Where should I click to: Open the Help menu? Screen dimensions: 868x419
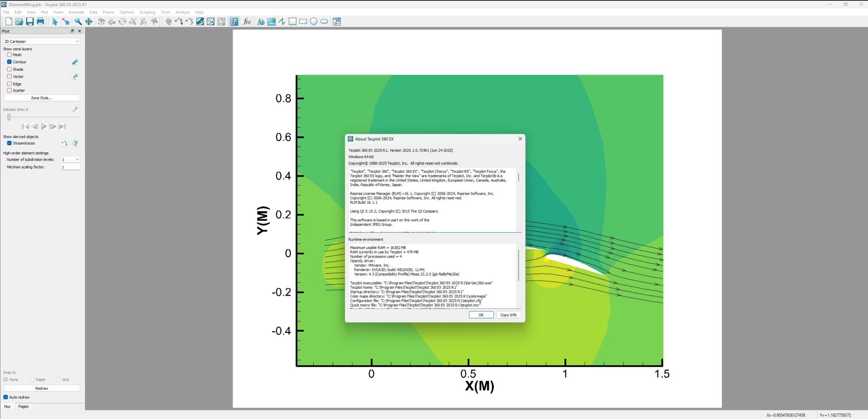pos(199,12)
